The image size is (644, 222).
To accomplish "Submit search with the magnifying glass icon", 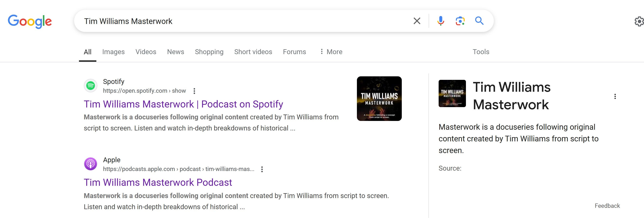I will [479, 21].
